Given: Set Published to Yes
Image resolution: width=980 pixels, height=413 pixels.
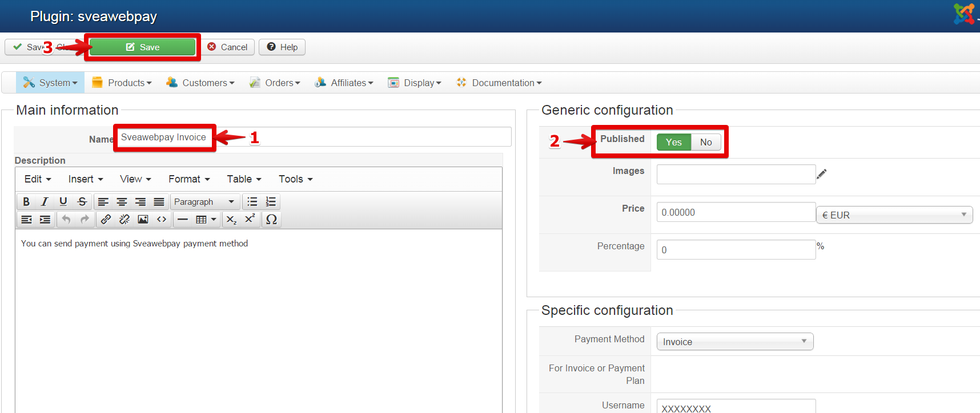Looking at the screenshot, I should pyautogui.click(x=674, y=142).
